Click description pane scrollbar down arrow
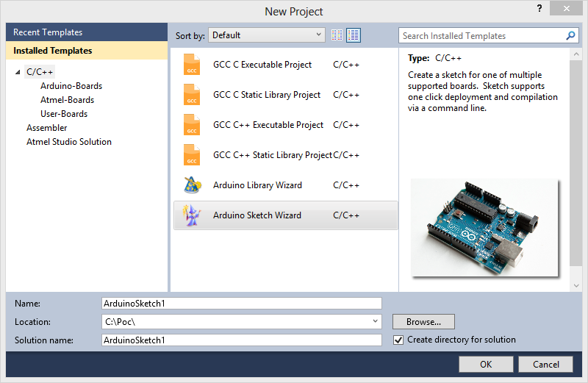The height and width of the screenshot is (383, 588). [576, 286]
